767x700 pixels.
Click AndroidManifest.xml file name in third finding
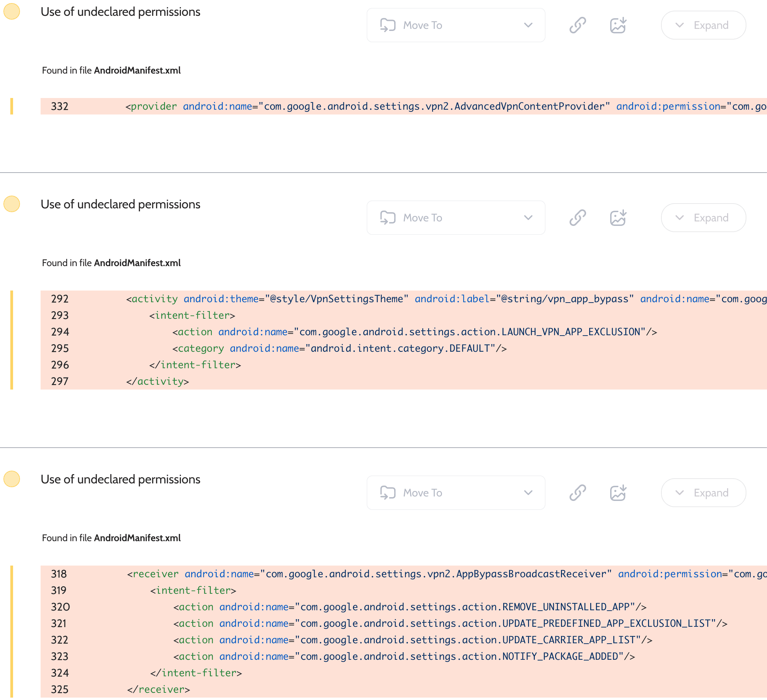pyautogui.click(x=137, y=538)
